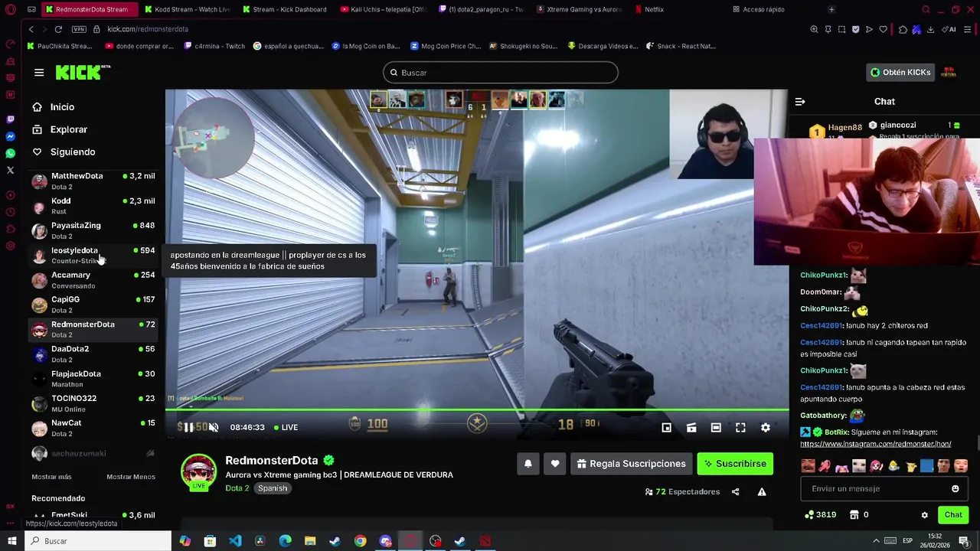Screen dimensions: 980x551
Task: Switch to Stream - Kick Dashboard tab
Action: coord(285,9)
